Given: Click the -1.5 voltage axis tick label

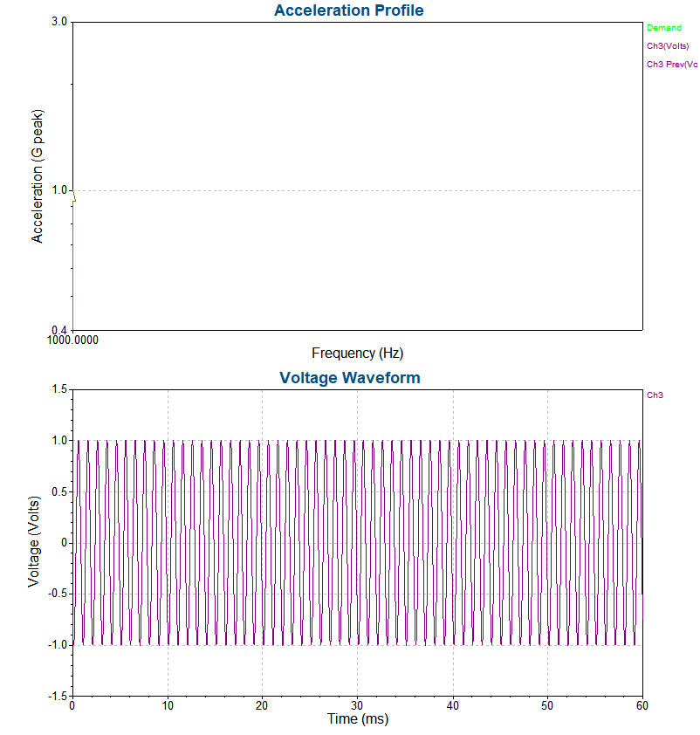Looking at the screenshot, I should coord(58,696).
